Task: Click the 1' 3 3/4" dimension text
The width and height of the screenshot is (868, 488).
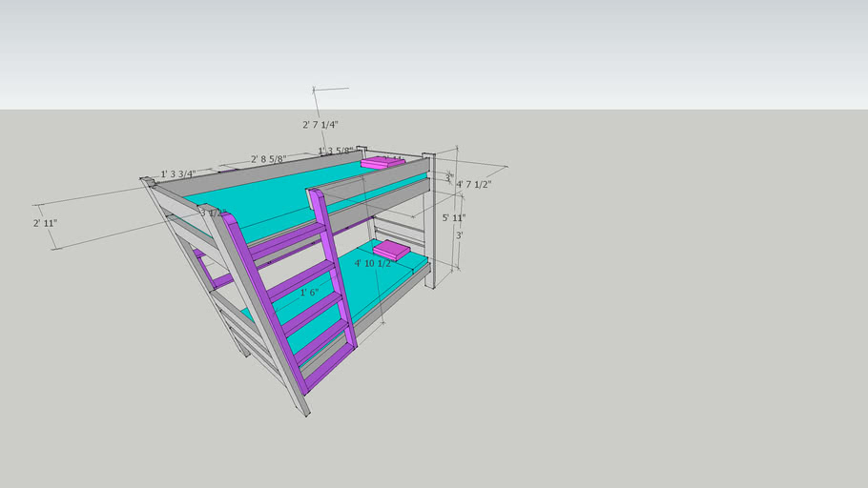Action: coord(178,173)
